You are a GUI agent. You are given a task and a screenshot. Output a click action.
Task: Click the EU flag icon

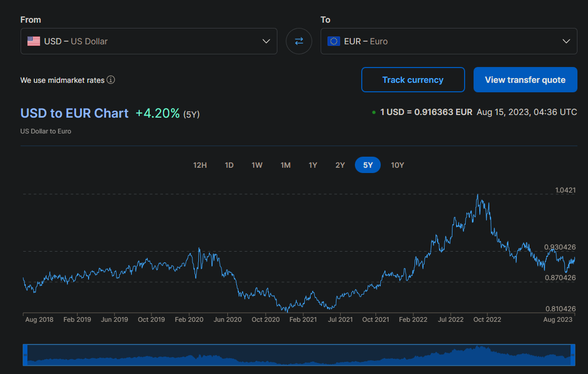(x=333, y=41)
